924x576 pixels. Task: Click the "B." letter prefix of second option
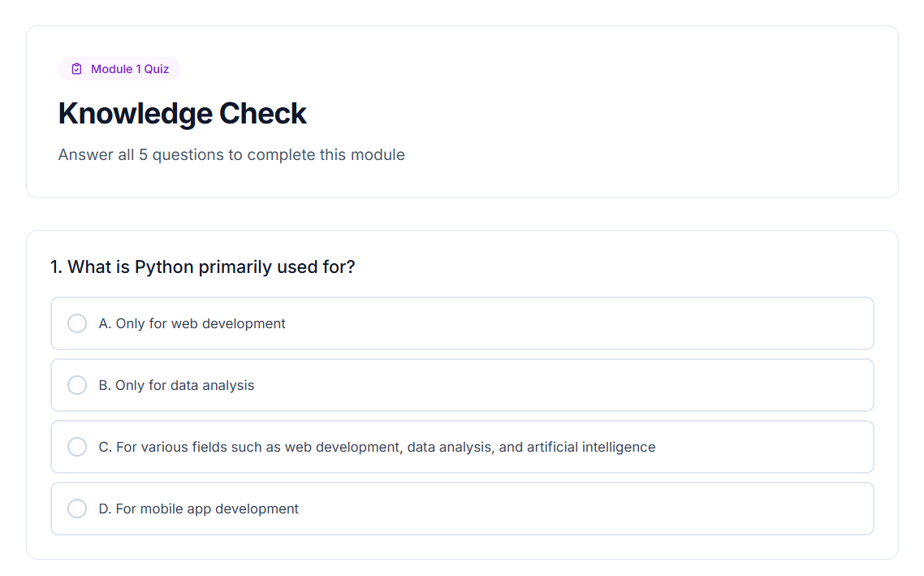[105, 385]
